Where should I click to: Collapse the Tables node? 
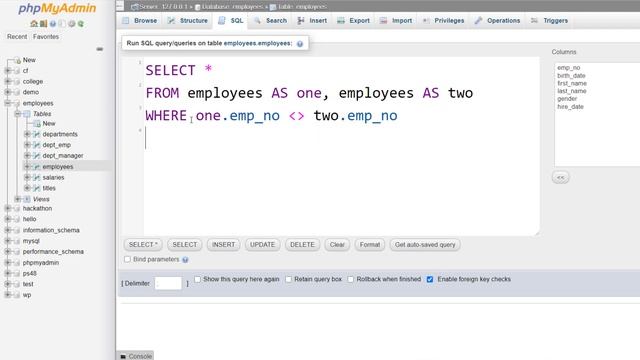18,114
